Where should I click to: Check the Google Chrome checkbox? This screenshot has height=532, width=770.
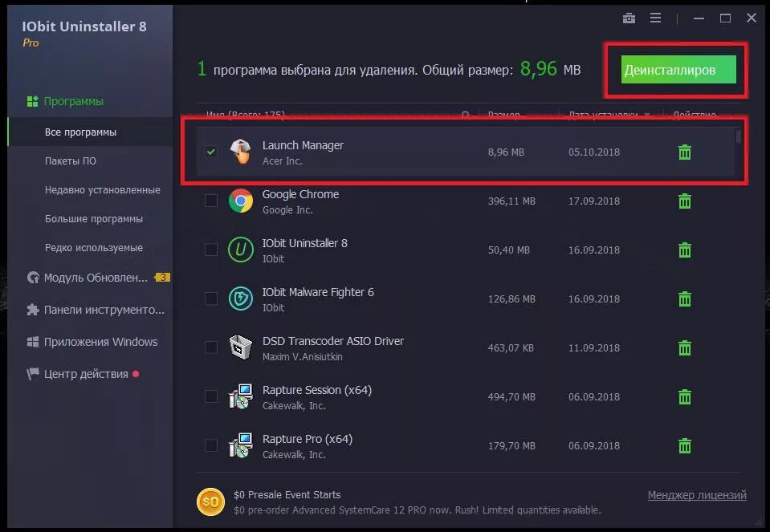pyautogui.click(x=211, y=201)
